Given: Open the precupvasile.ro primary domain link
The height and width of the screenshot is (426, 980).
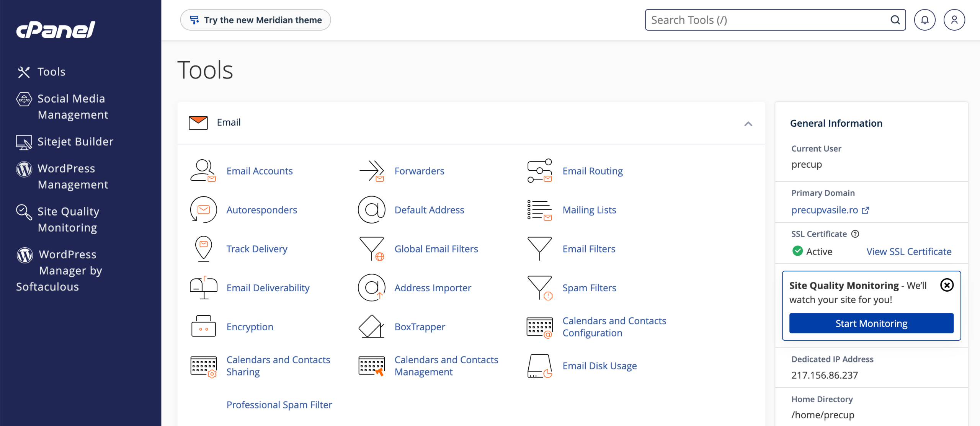Looking at the screenshot, I should 830,210.
